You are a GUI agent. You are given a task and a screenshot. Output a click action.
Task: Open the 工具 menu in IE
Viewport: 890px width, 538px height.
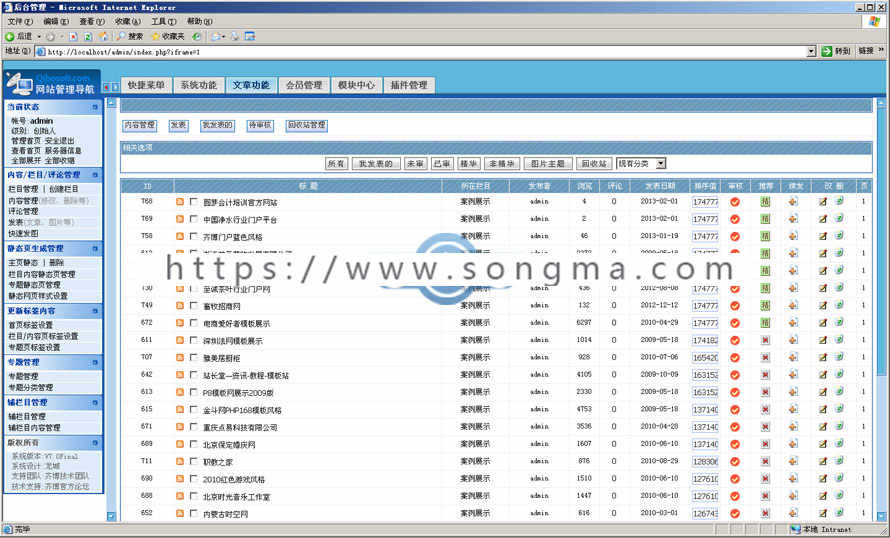163,22
